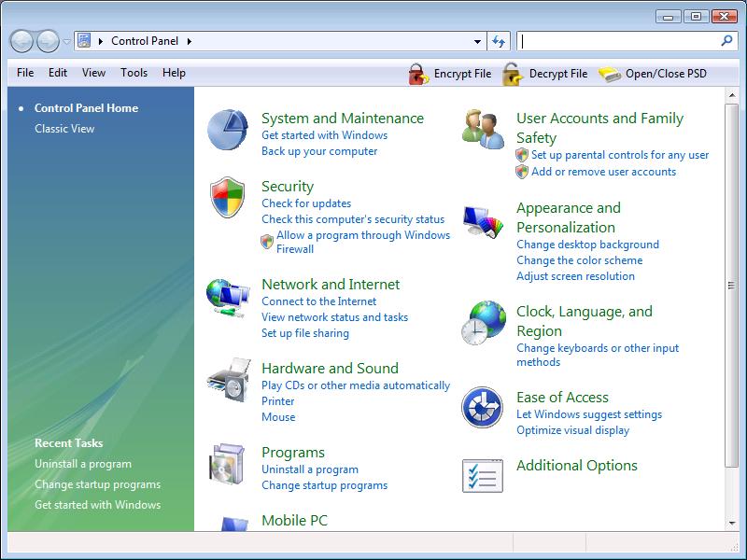Screen dimensions: 747x560
Task: Expand the arrow before Control Panel breadcrumb
Action: pos(101,41)
